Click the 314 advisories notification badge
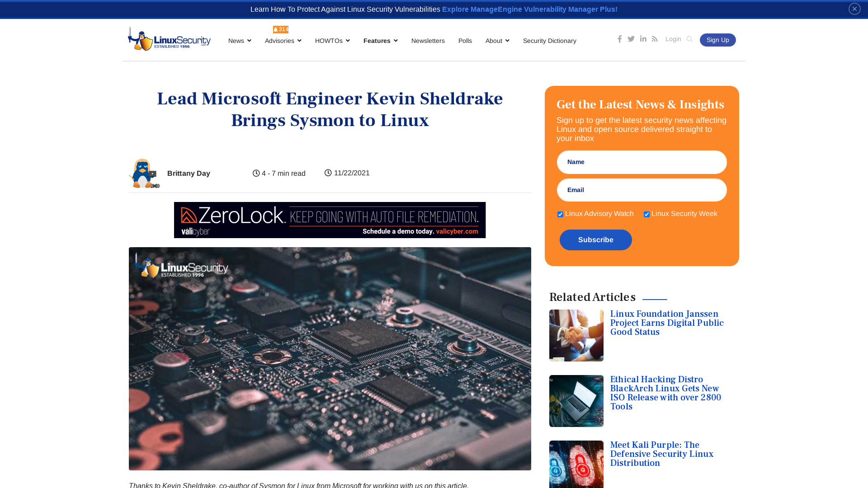868x488 pixels. [x=281, y=29]
